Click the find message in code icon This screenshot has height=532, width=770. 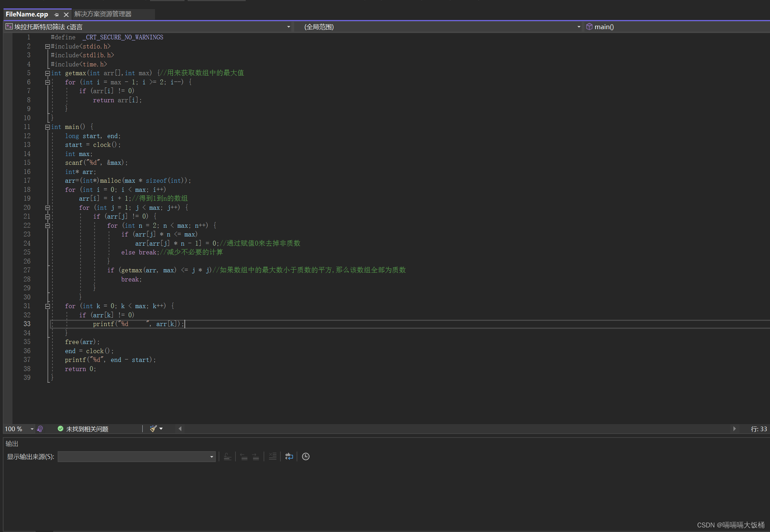[x=227, y=456]
